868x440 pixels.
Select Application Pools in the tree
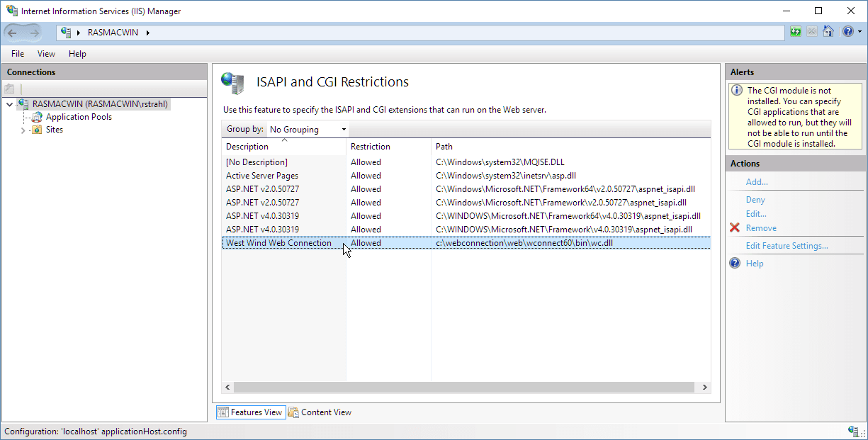click(79, 117)
